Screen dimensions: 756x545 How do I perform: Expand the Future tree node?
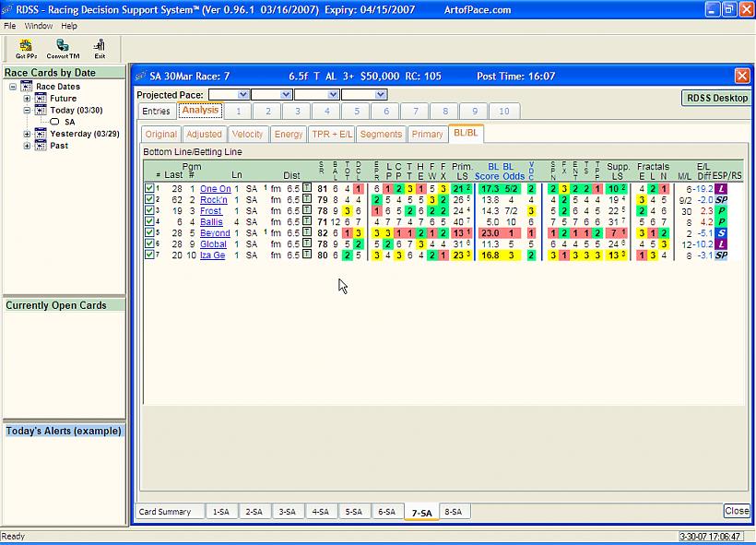pos(27,99)
